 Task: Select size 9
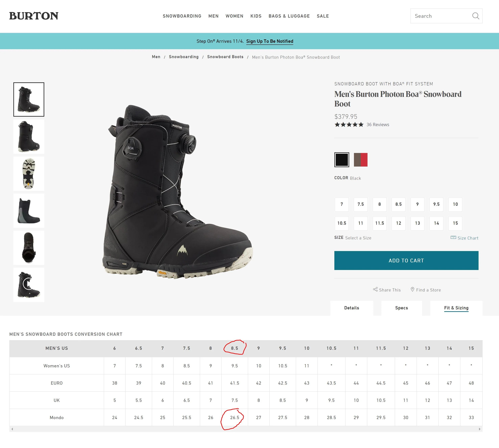click(x=418, y=204)
